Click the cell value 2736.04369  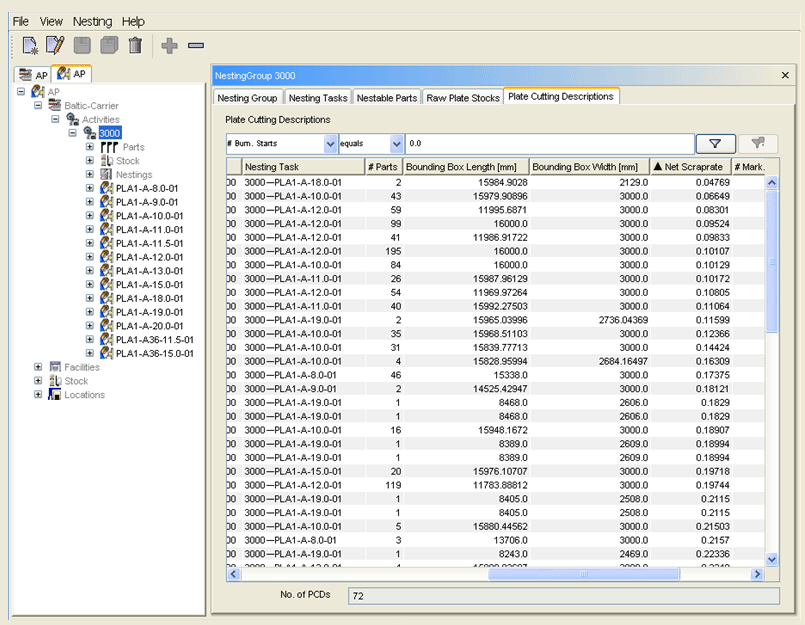point(623,320)
